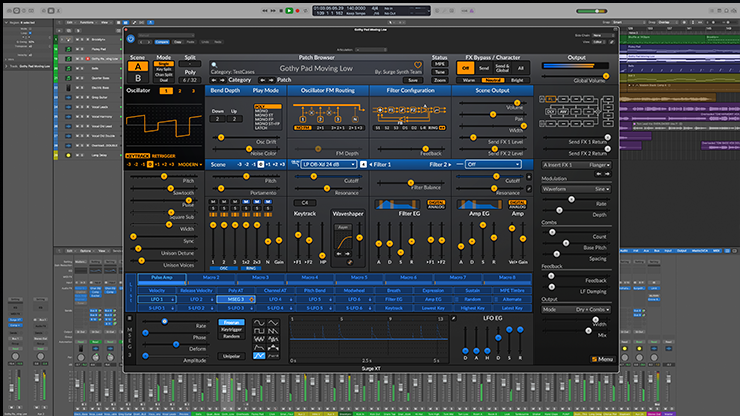The height and width of the screenshot is (416, 740).
Task: Click patch name Gothy Pad Moving Low
Action: click(x=316, y=68)
